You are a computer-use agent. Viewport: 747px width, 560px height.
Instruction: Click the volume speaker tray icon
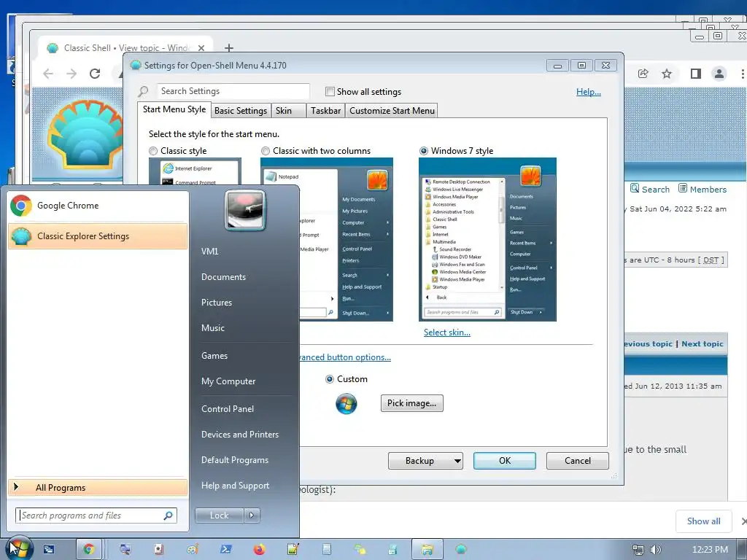tap(656, 550)
